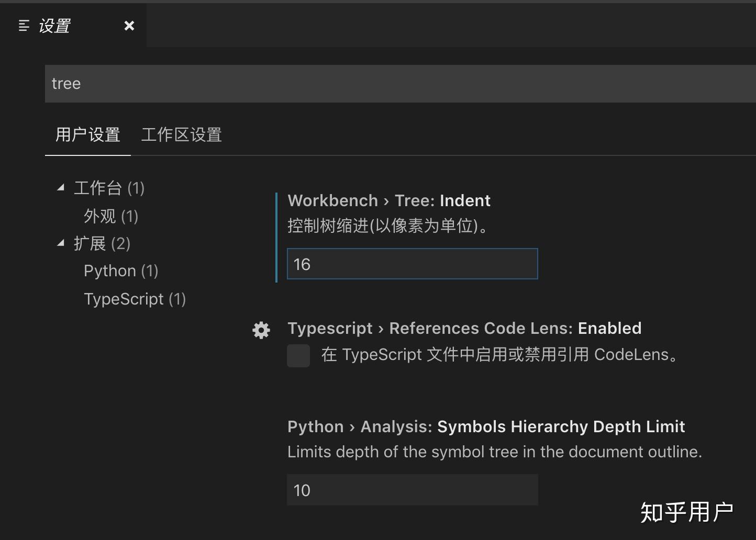Screen dimensions: 756x540
Task: Click the Workbench Tree Indent value field
Action: tap(412, 264)
